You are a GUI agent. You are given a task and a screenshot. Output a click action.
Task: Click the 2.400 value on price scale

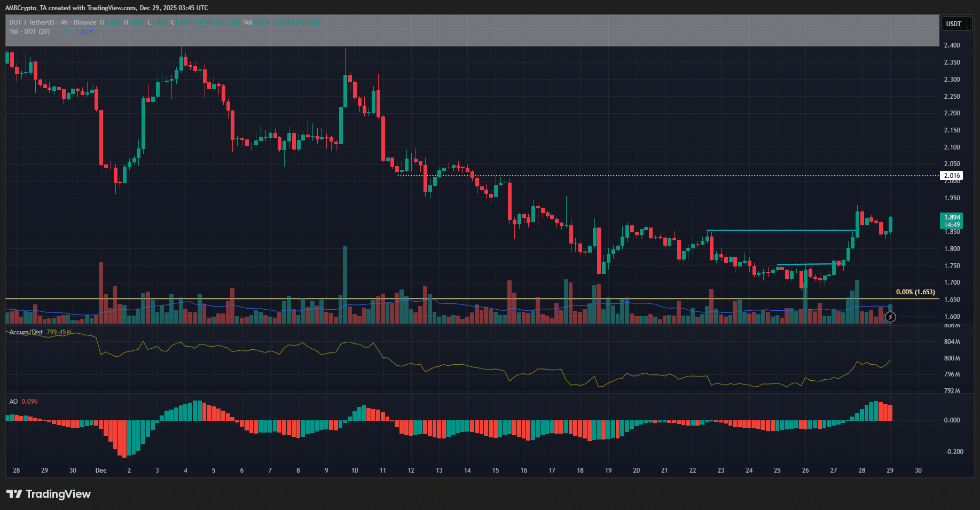click(x=952, y=45)
